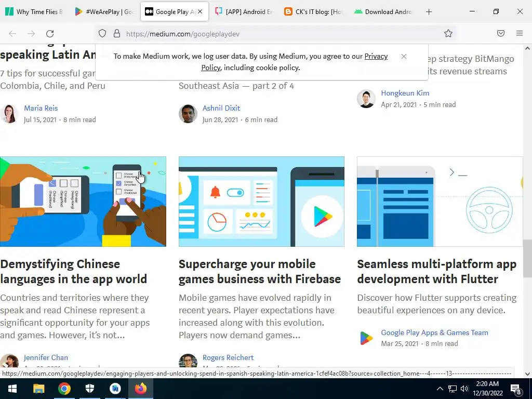Screen dimensions: 532x399
Task: Reload the page with the refresh icon
Action: coord(50,34)
